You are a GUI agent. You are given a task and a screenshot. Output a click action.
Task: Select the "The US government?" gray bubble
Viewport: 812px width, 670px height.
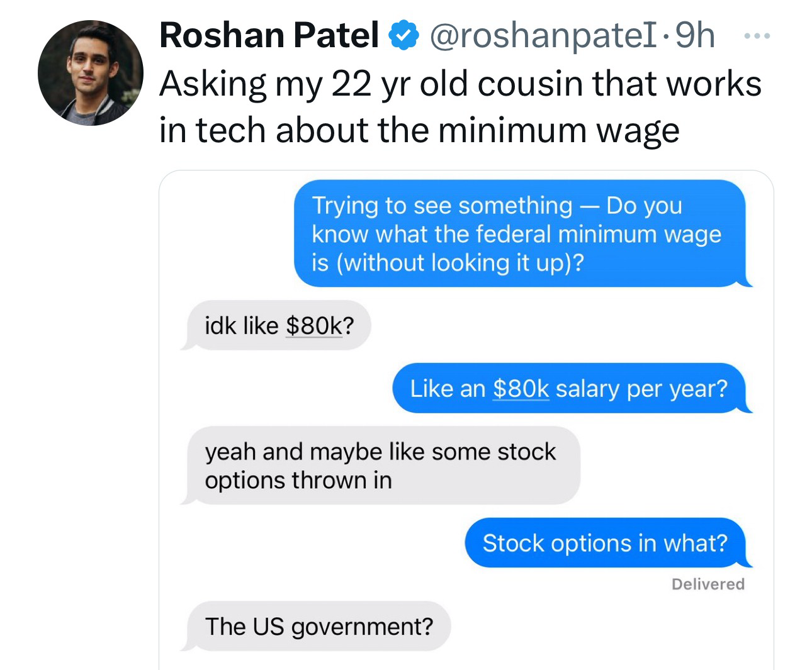319,627
